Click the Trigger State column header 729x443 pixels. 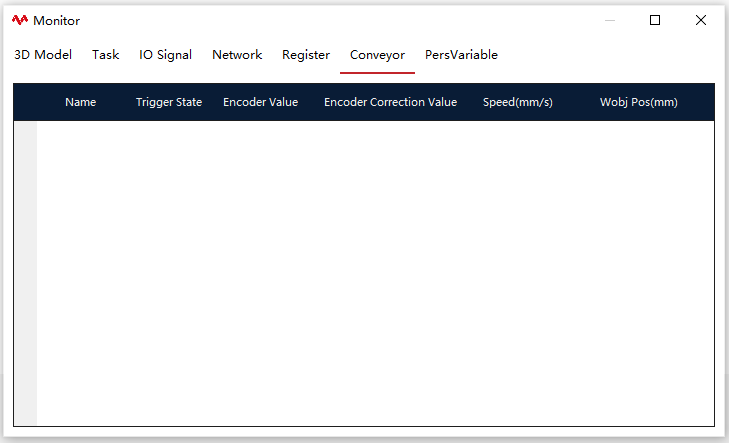tap(169, 102)
